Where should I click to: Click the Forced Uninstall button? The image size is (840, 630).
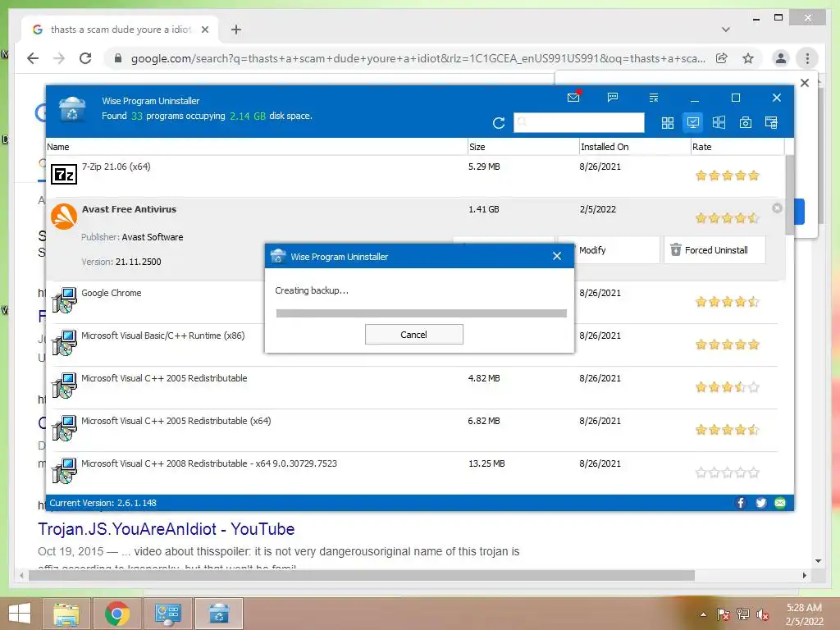714,250
